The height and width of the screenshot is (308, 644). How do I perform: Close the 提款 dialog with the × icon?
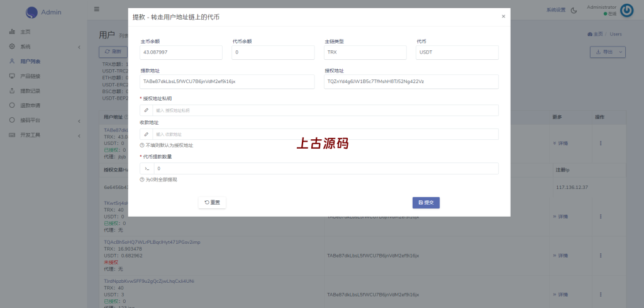pos(503,16)
